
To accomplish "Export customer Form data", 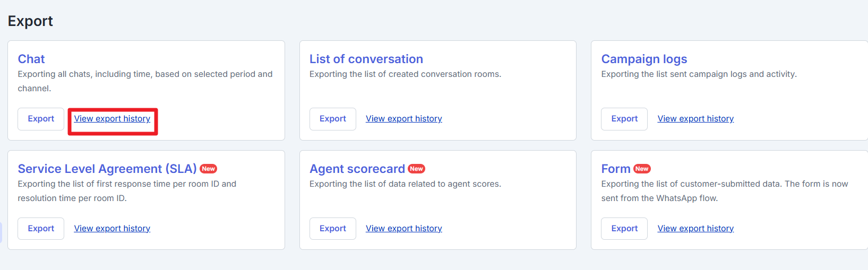I will tap(624, 229).
